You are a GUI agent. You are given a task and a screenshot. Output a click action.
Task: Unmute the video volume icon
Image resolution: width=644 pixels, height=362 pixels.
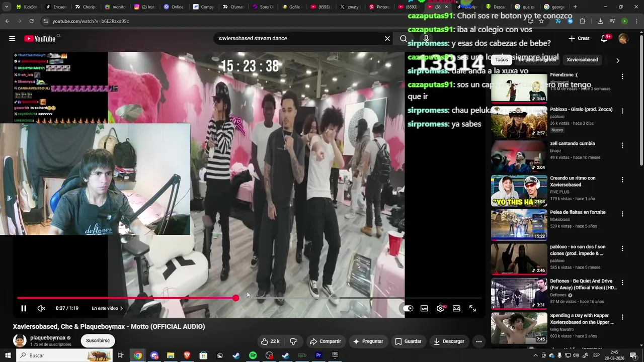pos(41,308)
